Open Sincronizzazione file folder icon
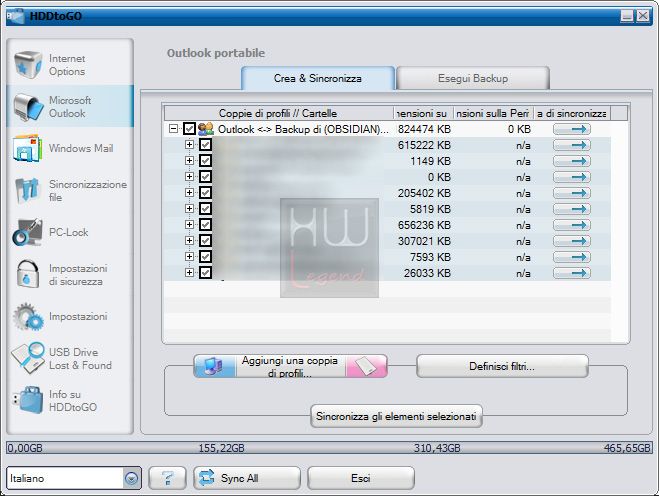Viewport: 659px width, 496px height. click(28, 190)
